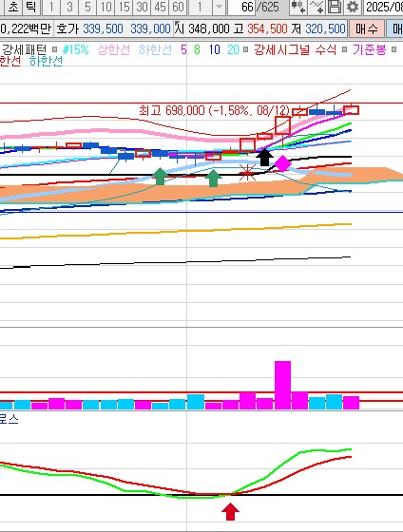This screenshot has width=403, height=532.
Task: Click high price 354,500
Action: tap(267, 28)
